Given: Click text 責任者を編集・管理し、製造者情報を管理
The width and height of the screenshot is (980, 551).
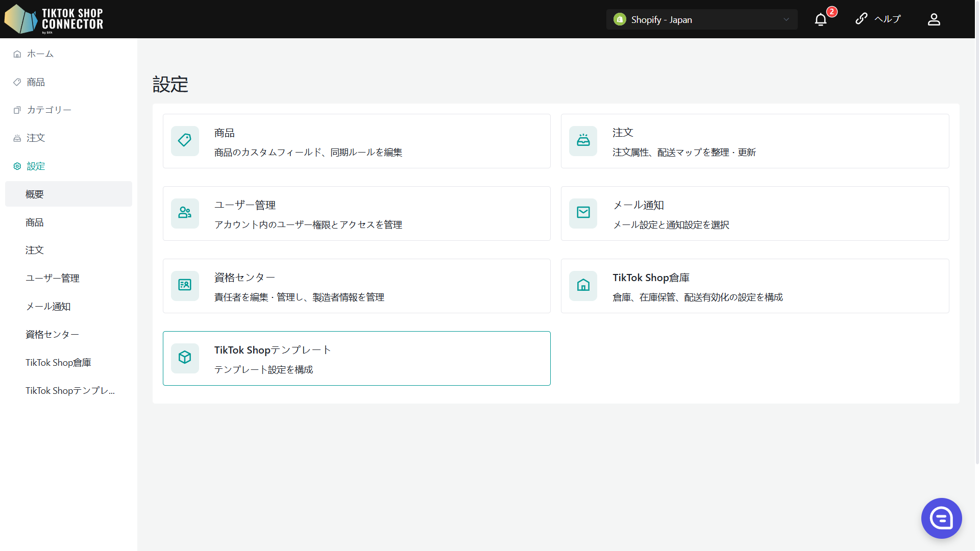Looking at the screenshot, I should point(299,297).
